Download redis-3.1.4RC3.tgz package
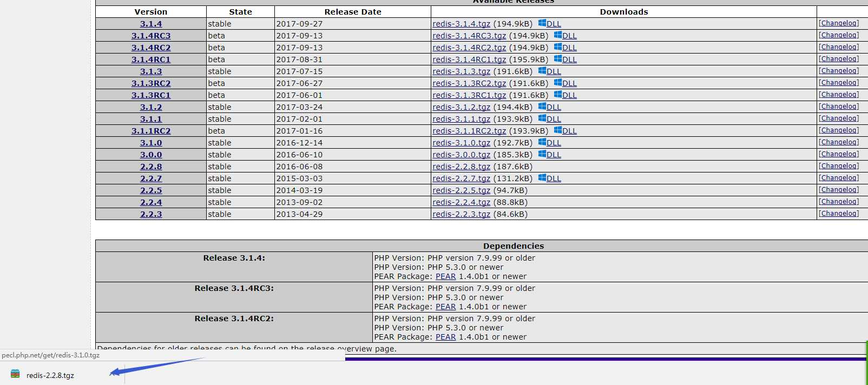This screenshot has height=385, width=868. [x=469, y=36]
